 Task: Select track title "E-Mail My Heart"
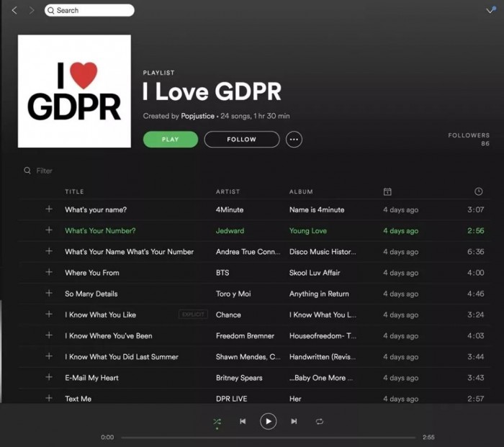[91, 378]
